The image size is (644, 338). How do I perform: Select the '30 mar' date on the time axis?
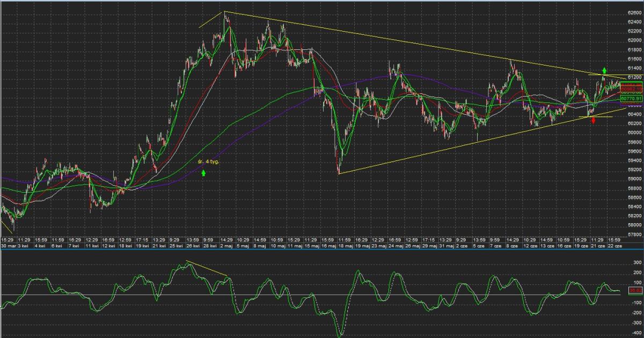click(8, 246)
